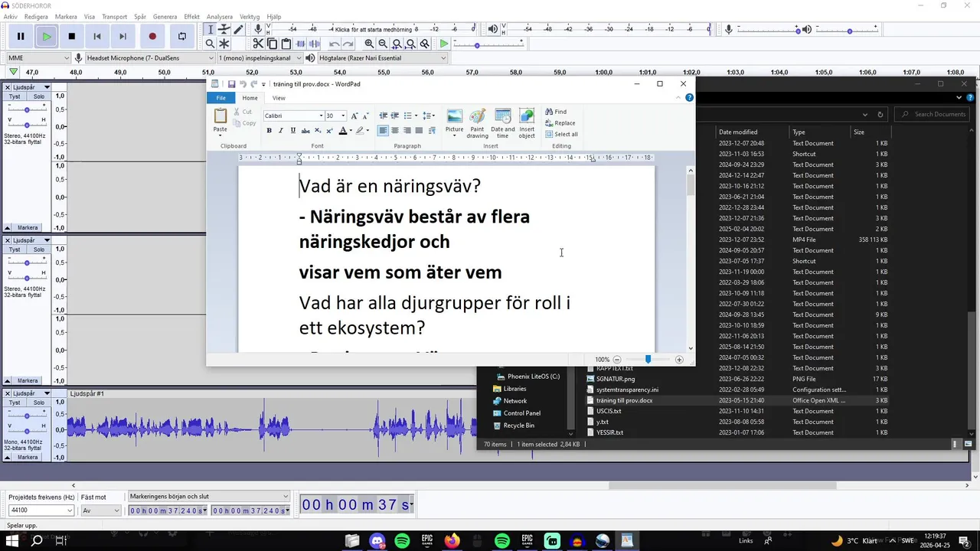The image size is (980, 551).
Task: Select the Envelope tool in Audacity
Action: [224, 29]
